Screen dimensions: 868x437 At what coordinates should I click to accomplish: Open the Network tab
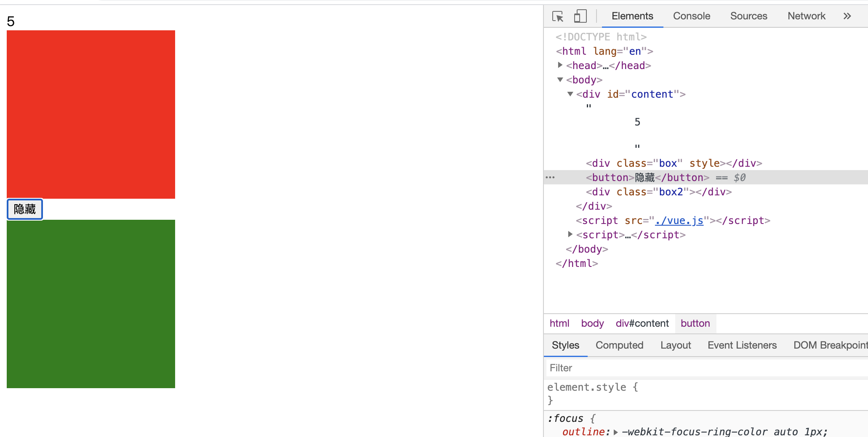[807, 16]
